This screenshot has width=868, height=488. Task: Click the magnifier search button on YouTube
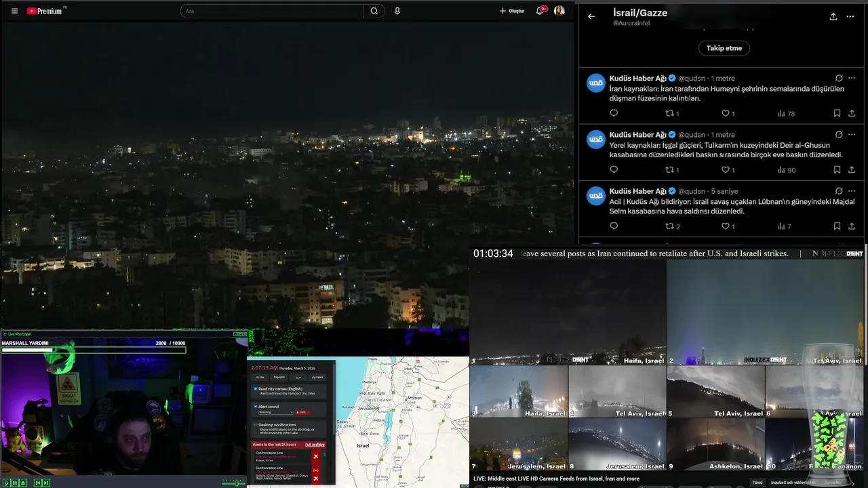pos(374,11)
